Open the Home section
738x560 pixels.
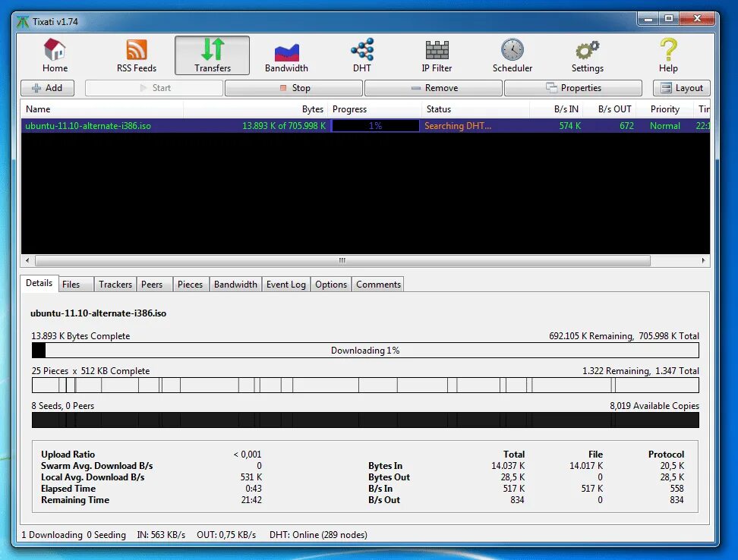click(55, 55)
